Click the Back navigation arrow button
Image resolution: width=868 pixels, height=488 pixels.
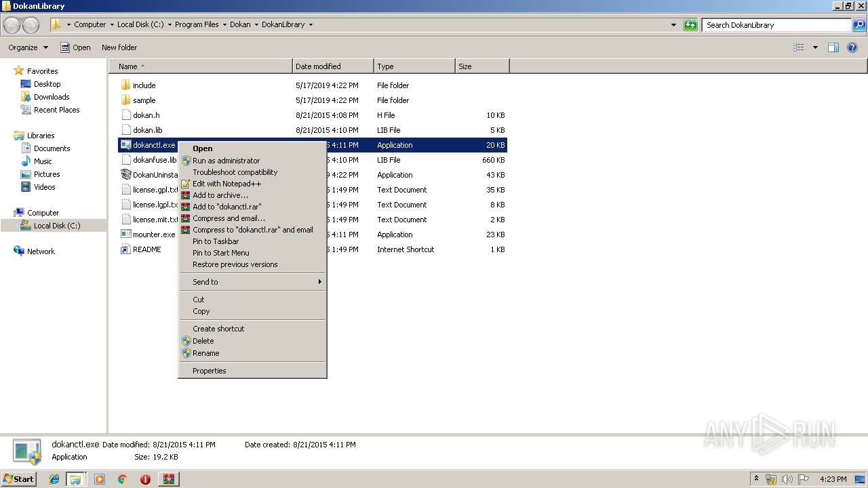(x=12, y=25)
